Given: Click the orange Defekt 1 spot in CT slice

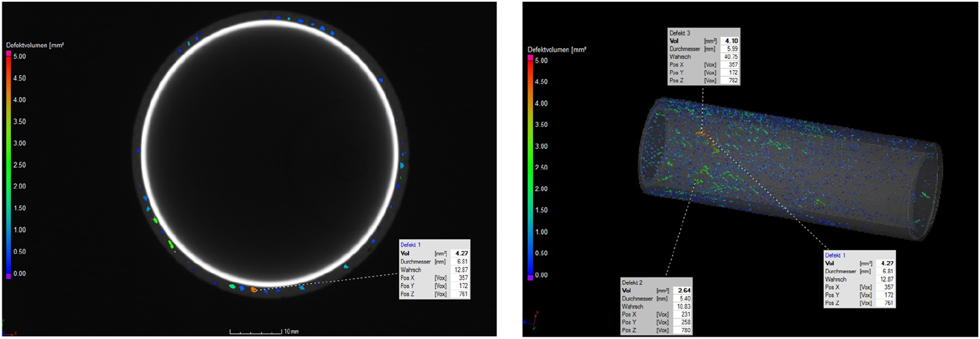Looking at the screenshot, I should point(254,290).
